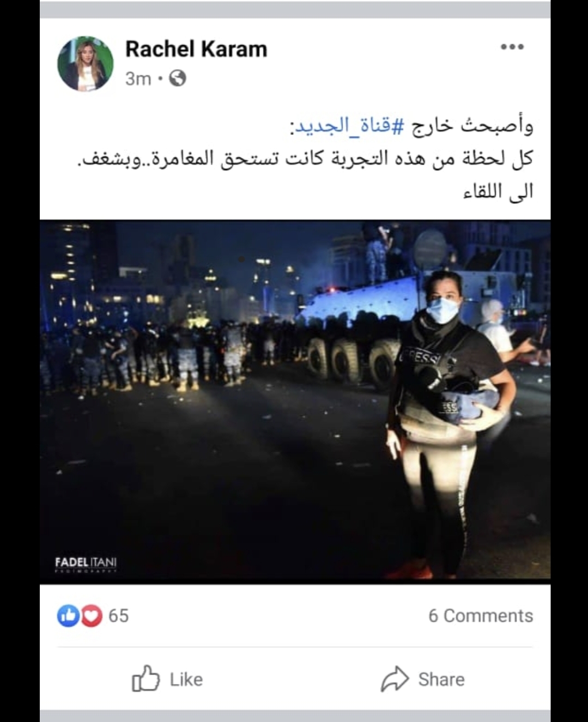The width and height of the screenshot is (588, 722).
Task: Click the Share text label
Action: (441, 679)
